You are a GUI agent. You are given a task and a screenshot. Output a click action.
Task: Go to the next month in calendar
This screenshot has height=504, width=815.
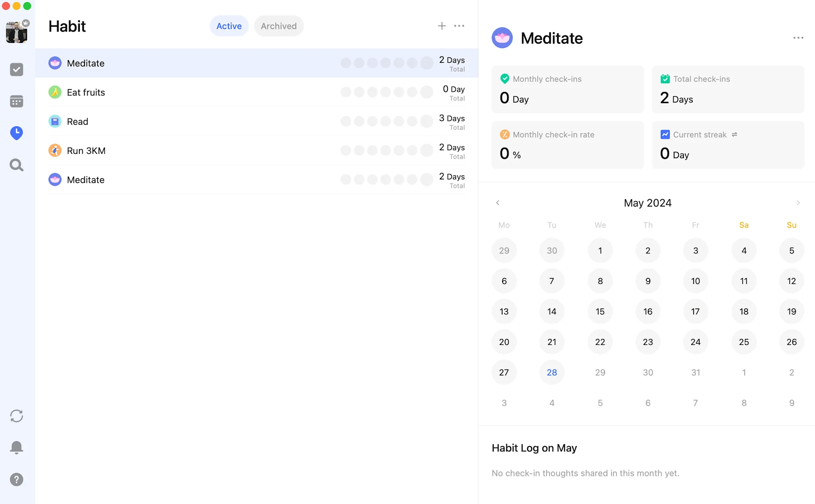(x=798, y=203)
